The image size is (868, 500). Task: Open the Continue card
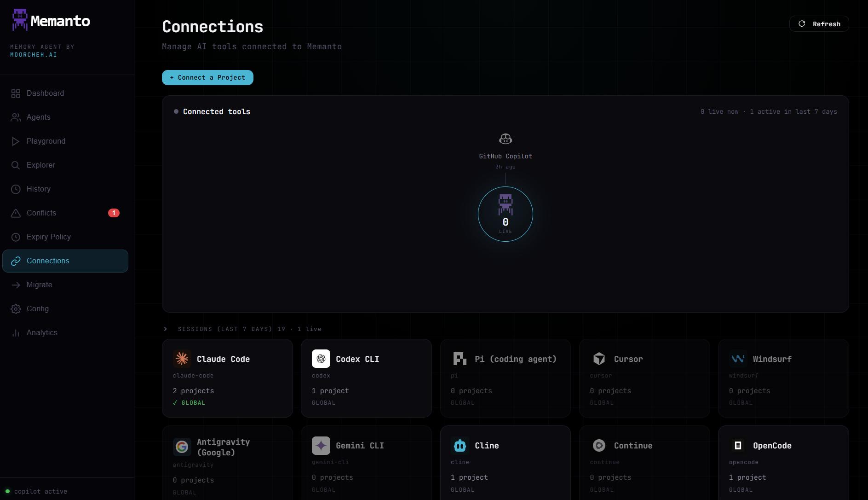[x=644, y=463]
